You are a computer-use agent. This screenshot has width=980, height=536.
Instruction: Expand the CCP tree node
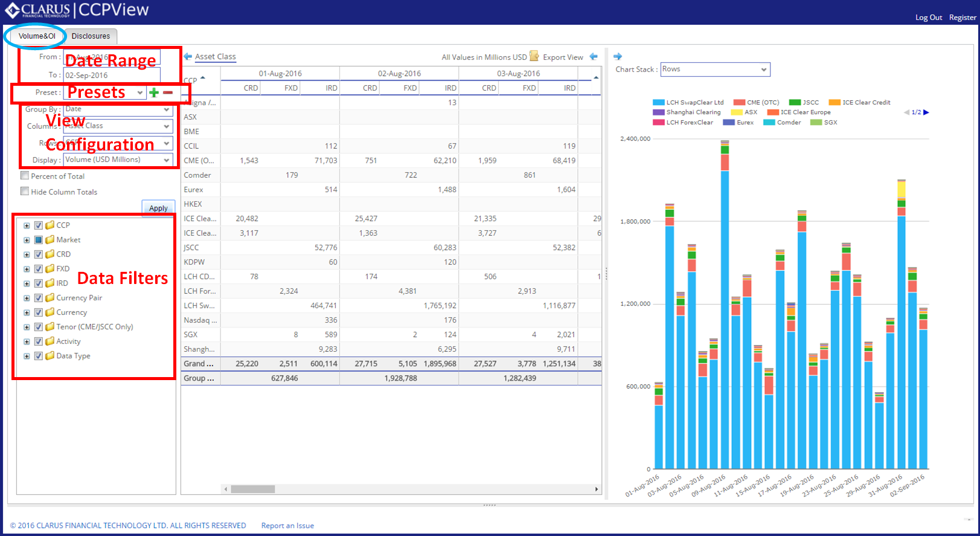pyautogui.click(x=27, y=225)
